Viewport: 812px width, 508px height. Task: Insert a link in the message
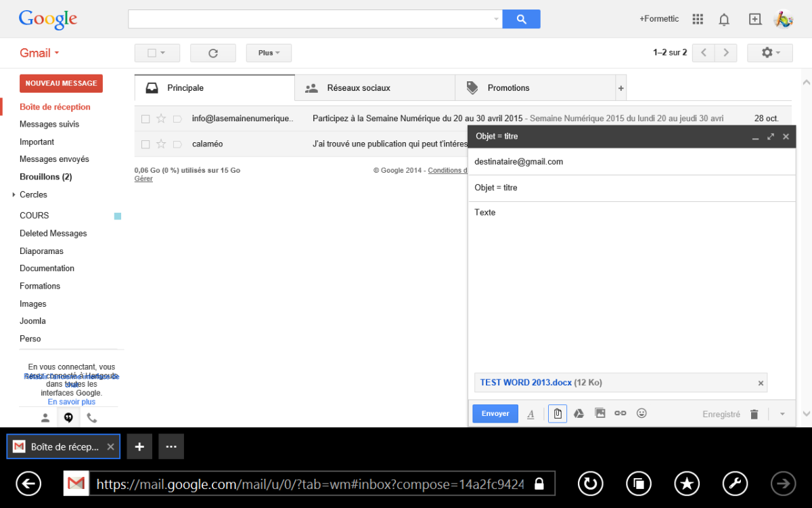(620, 413)
